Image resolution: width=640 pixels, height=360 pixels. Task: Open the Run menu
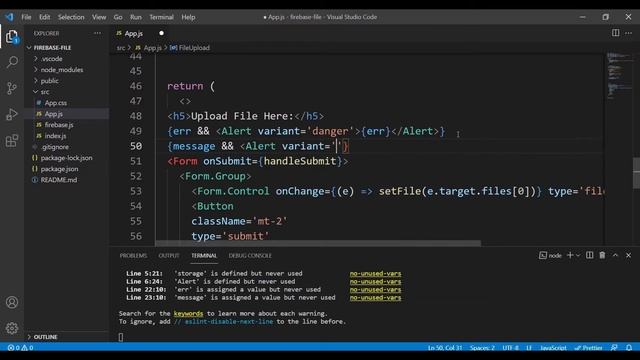coord(136,17)
